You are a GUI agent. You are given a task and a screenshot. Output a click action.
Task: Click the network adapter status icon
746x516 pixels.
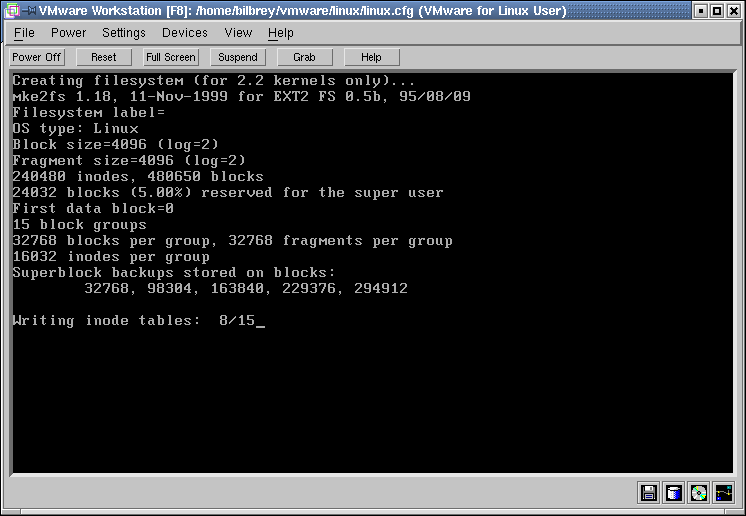pos(723,492)
